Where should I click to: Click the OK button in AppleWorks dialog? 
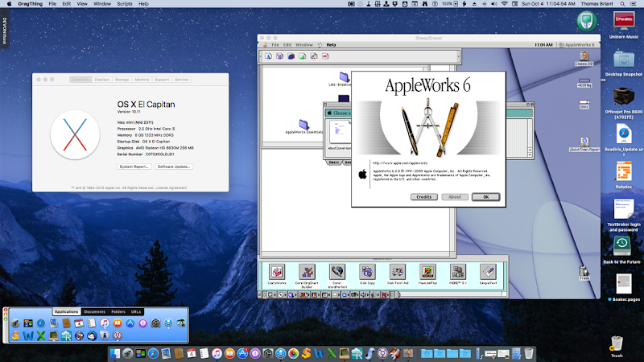(x=485, y=196)
